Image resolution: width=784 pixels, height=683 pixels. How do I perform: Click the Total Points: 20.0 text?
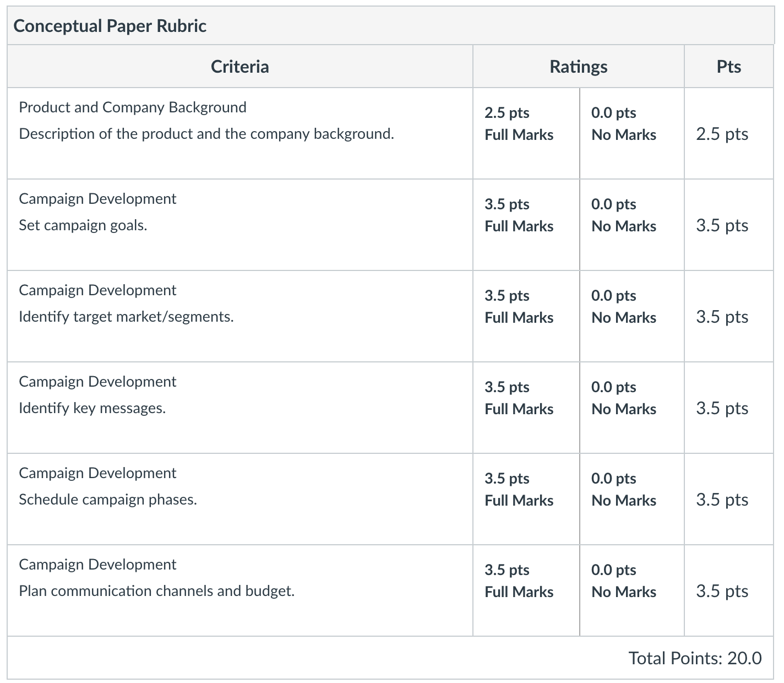coord(695,658)
